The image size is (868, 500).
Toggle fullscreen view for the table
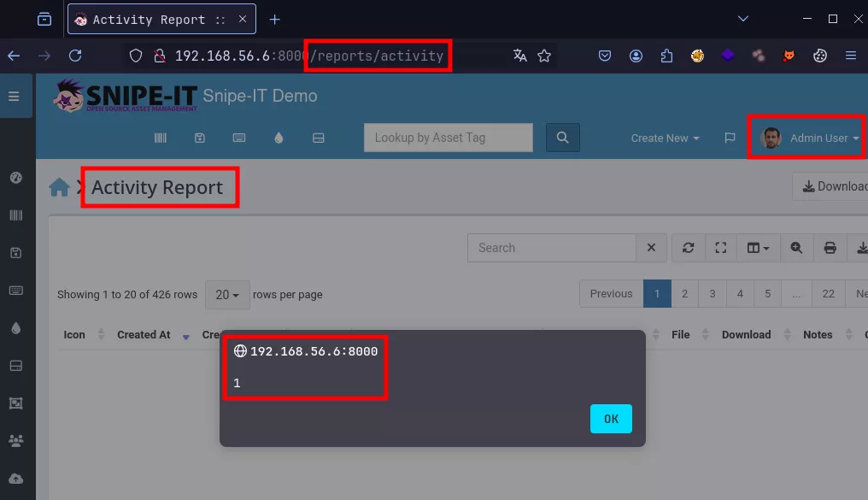[720, 248]
